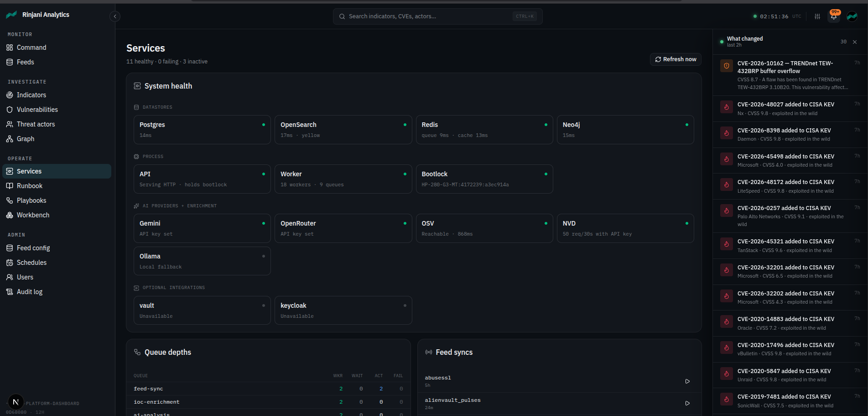The height and width of the screenshot is (416, 868).
Task: Open the Neo4j card
Action: coord(625,130)
